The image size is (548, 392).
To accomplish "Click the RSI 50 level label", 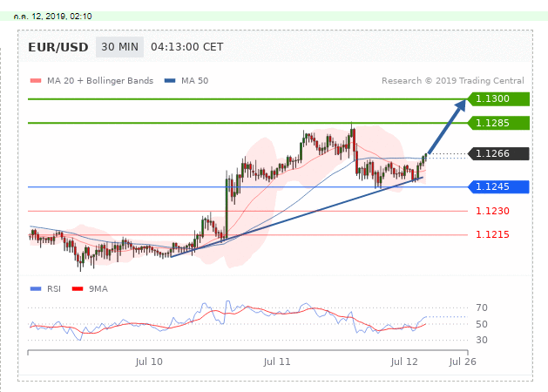I will point(482,324).
